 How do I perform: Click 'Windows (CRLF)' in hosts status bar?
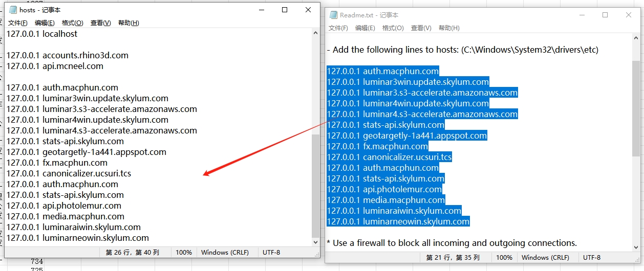point(225,252)
